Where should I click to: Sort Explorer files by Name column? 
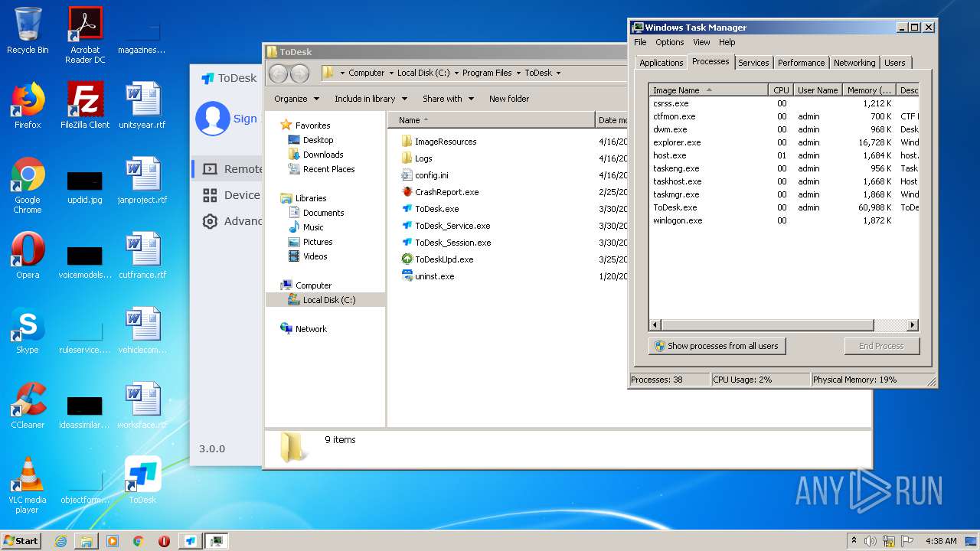[492, 120]
